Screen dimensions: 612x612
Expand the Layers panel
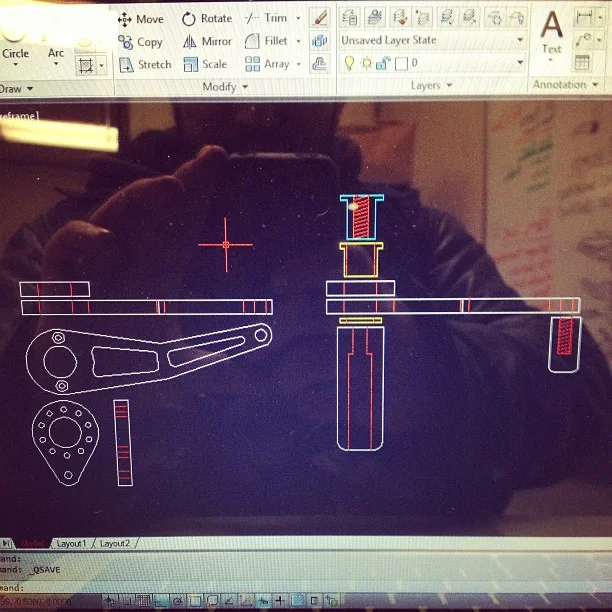click(431, 85)
